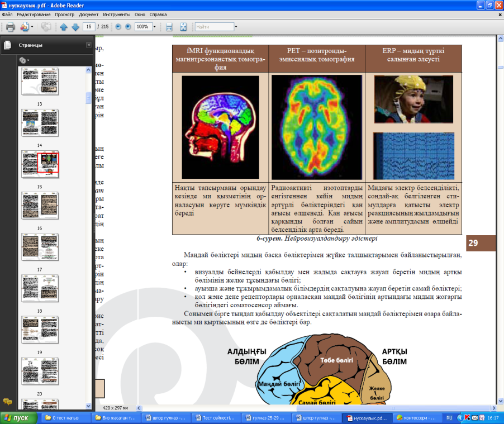The image size is (504, 424).
Task: Open the Справка menu
Action: point(158,15)
